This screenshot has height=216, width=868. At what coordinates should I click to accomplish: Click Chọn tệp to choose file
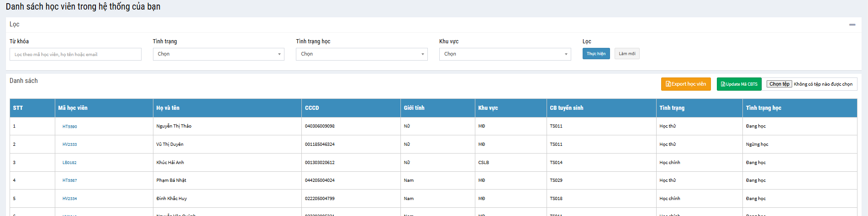pos(779,84)
